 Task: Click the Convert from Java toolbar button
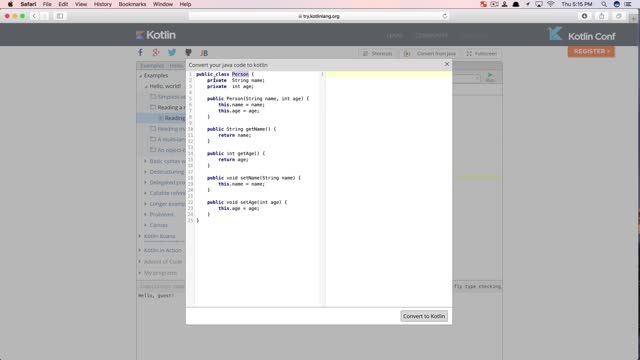click(x=430, y=53)
